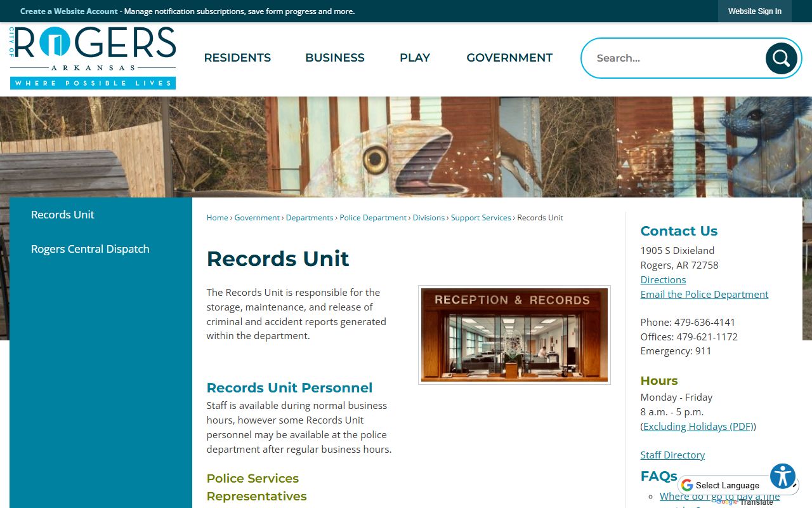The width and height of the screenshot is (812, 508).
Task: Open the accessibility widget icon
Action: [x=783, y=476]
